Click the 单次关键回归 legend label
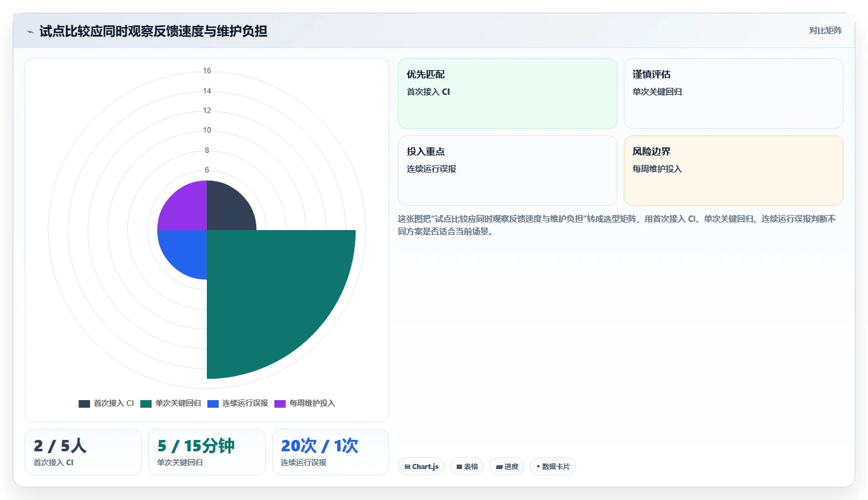Viewport: 868px width, 500px height. point(178,403)
